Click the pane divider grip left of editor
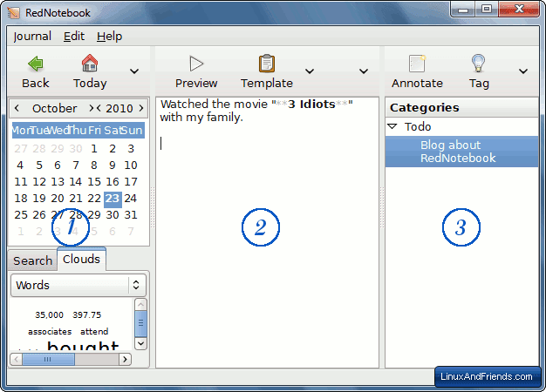Image resolution: width=546 pixels, height=392 pixels. pyautogui.click(x=153, y=208)
